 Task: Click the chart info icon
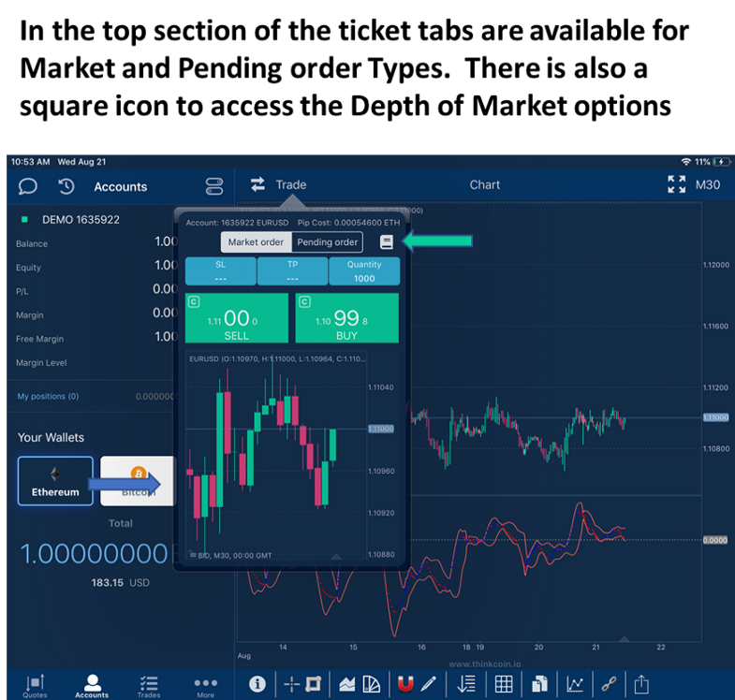coord(257,684)
